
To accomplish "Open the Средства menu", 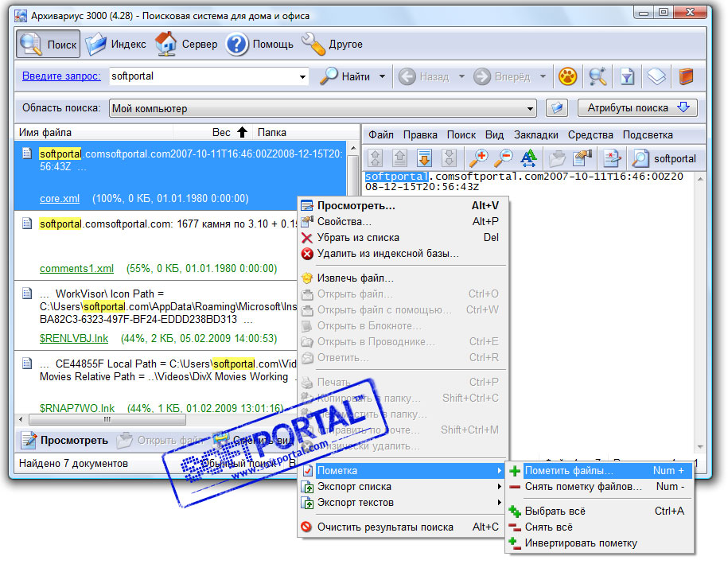I will (590, 135).
